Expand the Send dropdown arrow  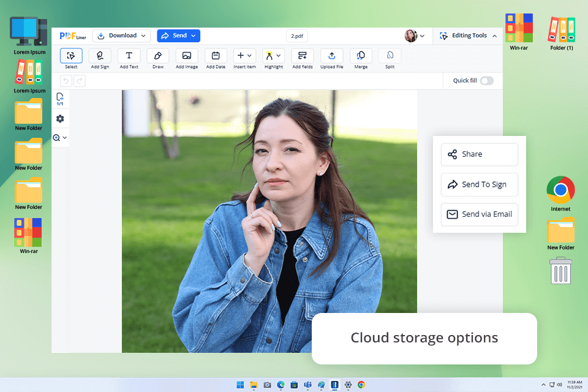coord(194,36)
